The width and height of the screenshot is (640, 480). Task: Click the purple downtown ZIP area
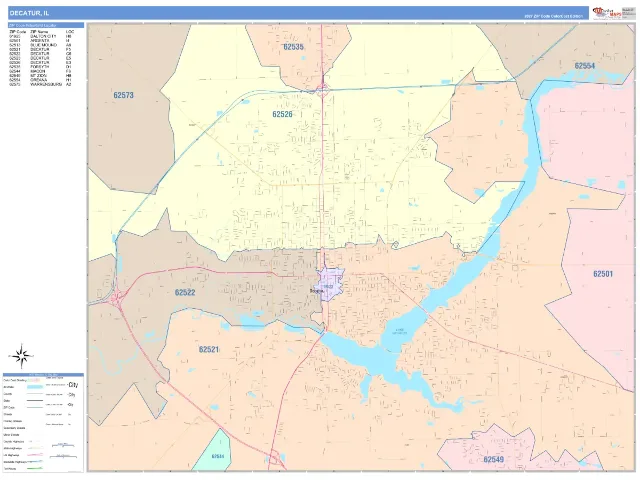[331, 284]
